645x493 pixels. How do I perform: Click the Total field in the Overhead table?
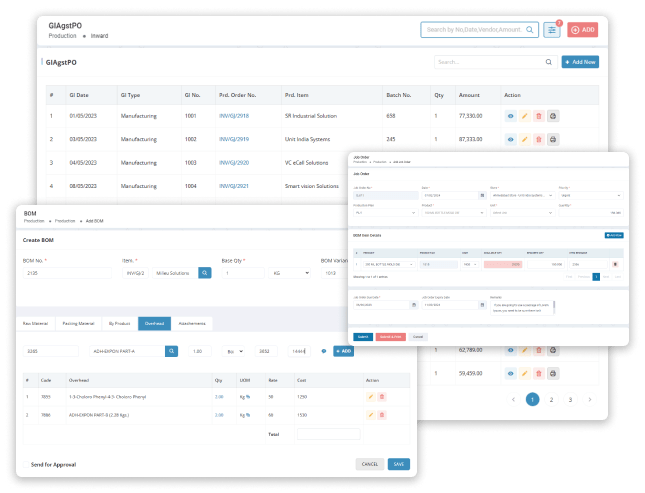[328, 434]
